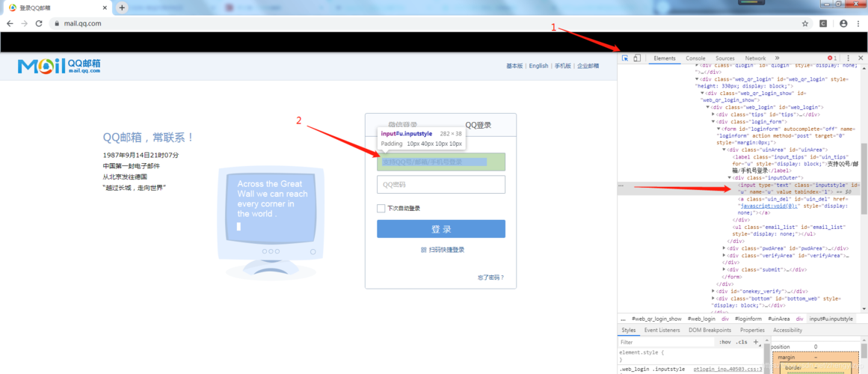The image size is (868, 374).
Task: Show more DevTools tabs with the » chevron
Action: [x=777, y=58]
